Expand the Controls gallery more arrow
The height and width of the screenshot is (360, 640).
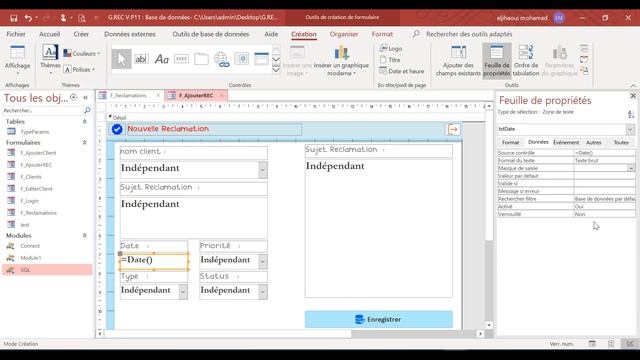(276, 70)
